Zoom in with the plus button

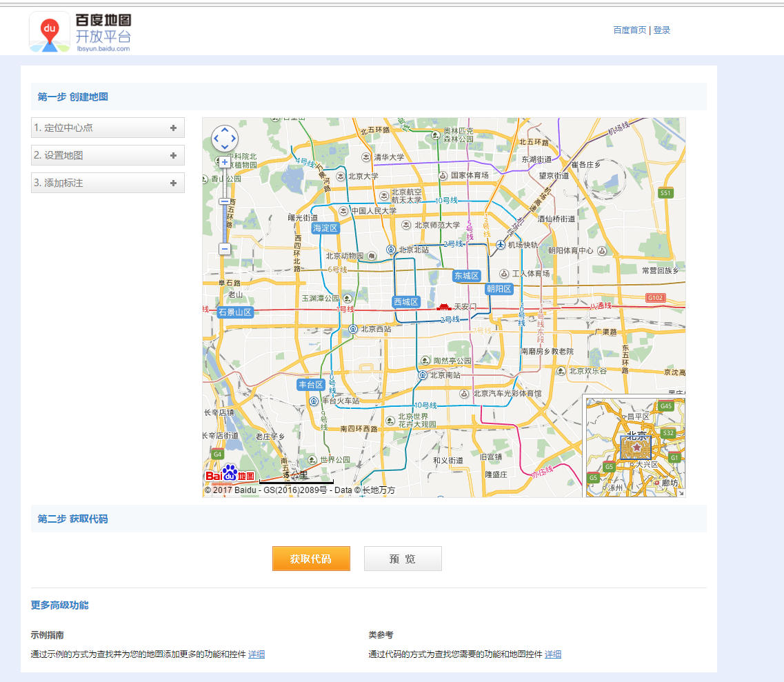click(x=225, y=162)
